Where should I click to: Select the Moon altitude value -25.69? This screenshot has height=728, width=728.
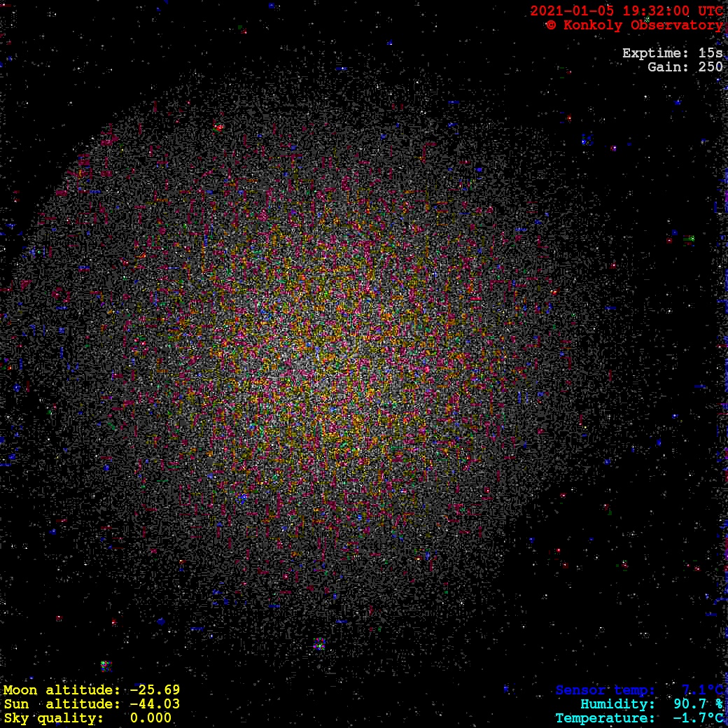click(x=155, y=690)
